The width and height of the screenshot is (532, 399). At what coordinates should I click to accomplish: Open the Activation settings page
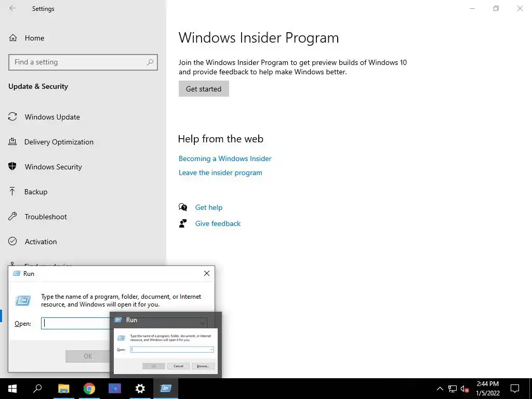[41, 242]
